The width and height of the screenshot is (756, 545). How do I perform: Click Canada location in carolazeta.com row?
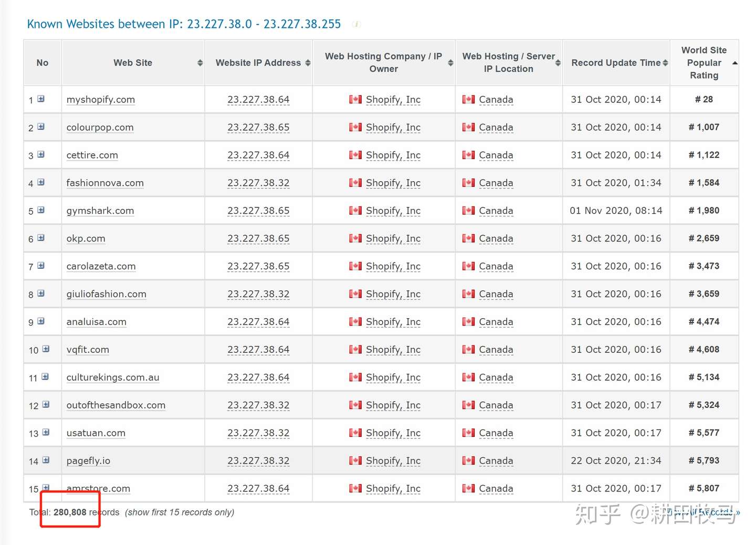pos(496,267)
